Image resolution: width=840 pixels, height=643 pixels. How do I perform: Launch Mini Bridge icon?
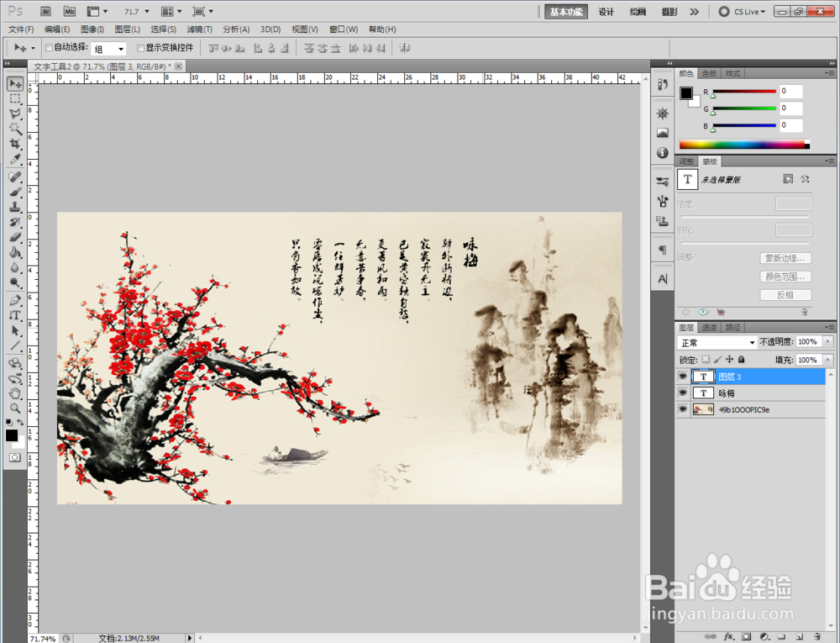[69, 11]
